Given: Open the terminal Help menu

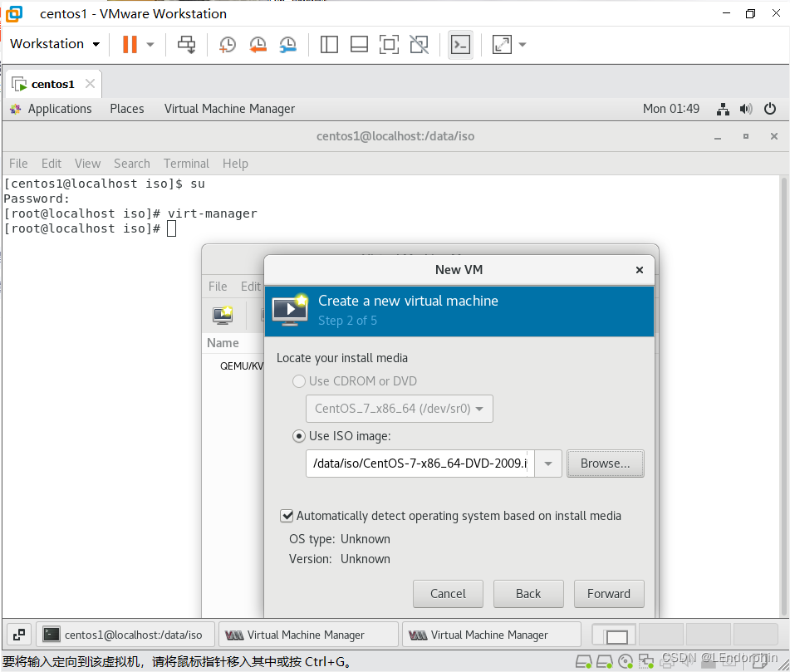Looking at the screenshot, I should pos(235,164).
